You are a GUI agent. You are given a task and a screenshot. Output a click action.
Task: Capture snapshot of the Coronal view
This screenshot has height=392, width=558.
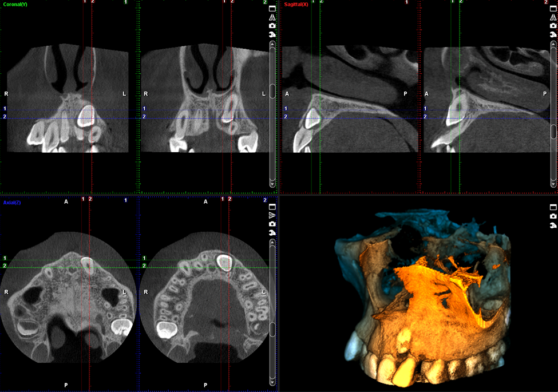click(x=272, y=26)
